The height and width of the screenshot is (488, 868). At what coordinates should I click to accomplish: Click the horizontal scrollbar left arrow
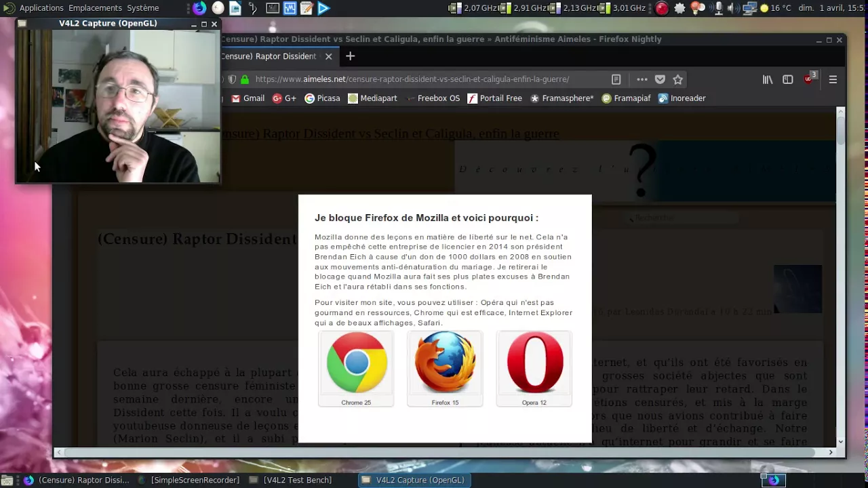59,452
